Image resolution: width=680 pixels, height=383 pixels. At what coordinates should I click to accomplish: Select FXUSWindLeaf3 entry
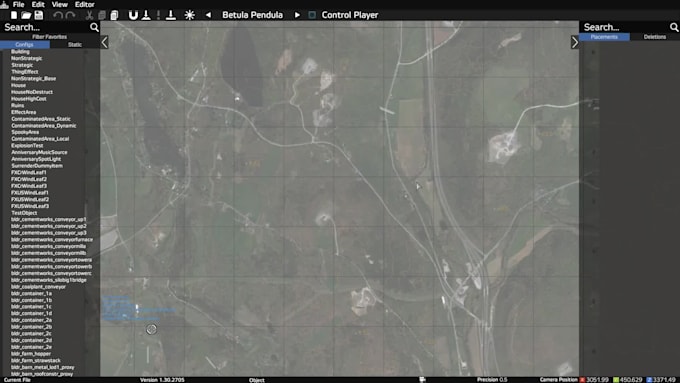[30, 206]
